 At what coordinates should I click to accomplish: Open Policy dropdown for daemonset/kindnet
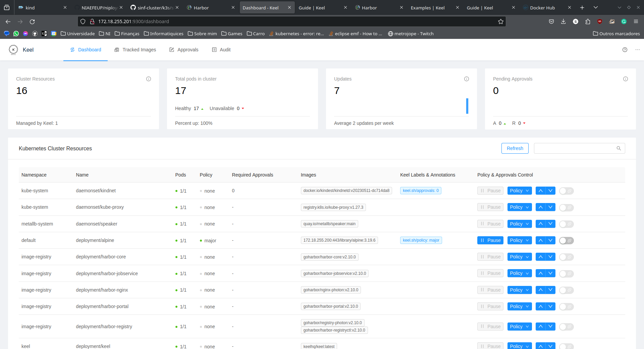point(520,191)
